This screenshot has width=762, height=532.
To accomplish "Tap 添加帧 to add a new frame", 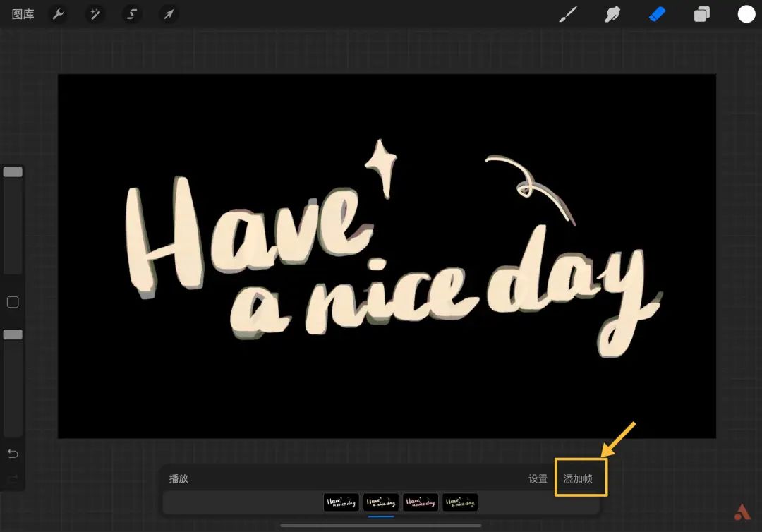I will coord(581,478).
